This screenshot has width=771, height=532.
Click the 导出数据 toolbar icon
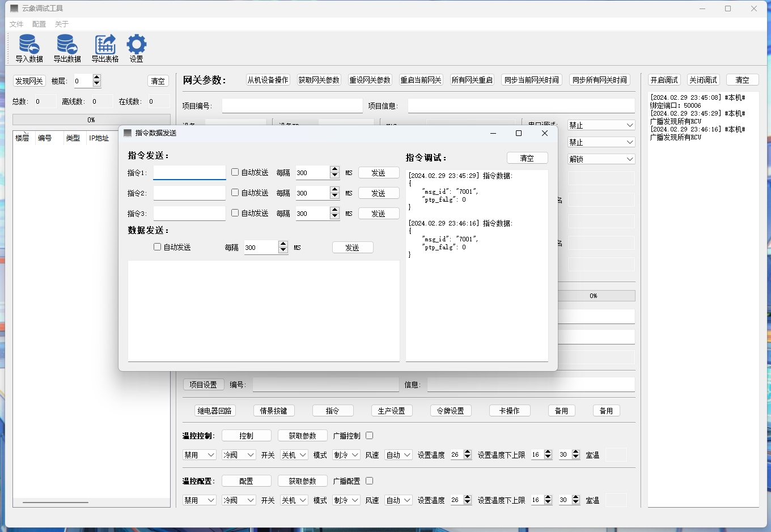click(67, 48)
